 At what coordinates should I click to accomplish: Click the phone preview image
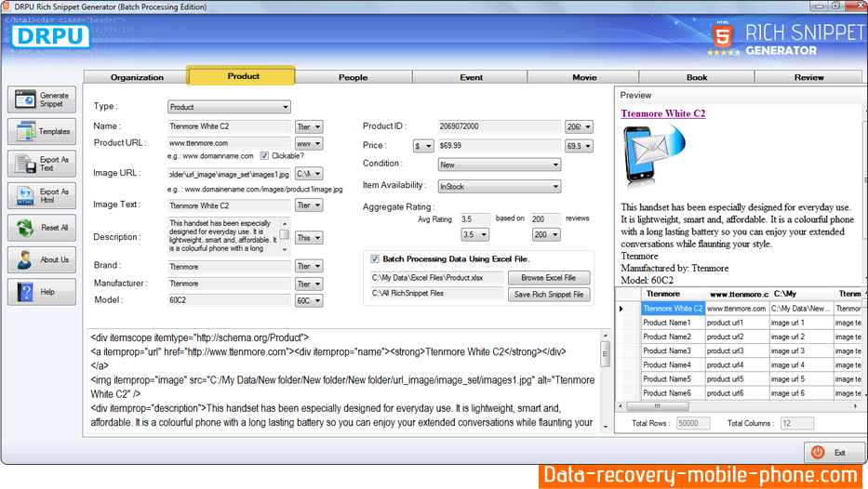pos(653,156)
